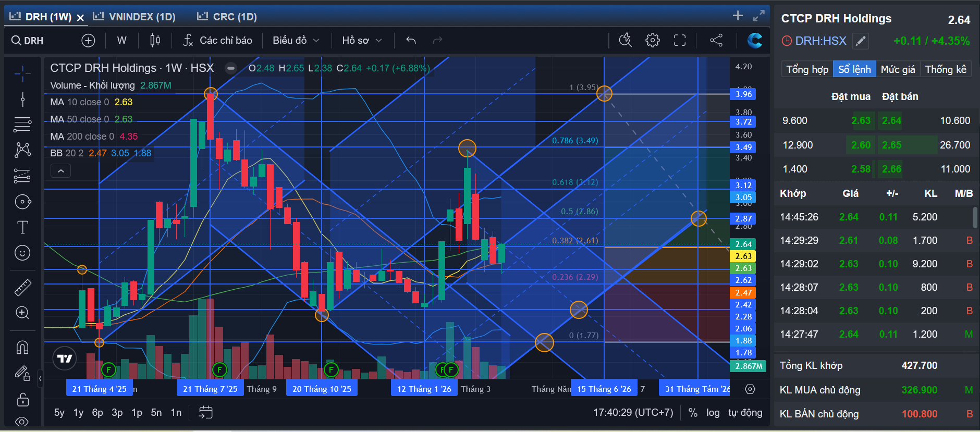Toggle stay in drawing mode

pyautogui.click(x=22, y=373)
